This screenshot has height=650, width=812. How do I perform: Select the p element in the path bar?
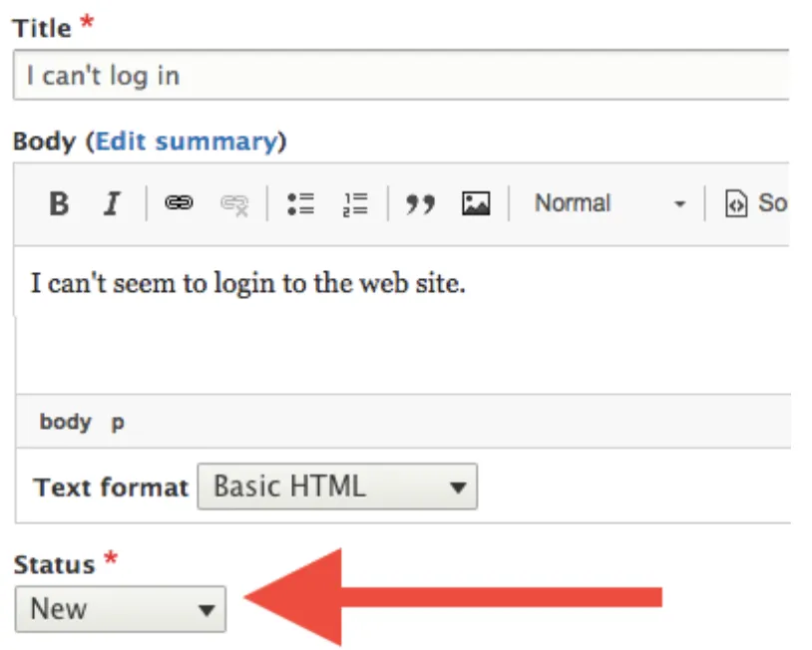[118, 423]
